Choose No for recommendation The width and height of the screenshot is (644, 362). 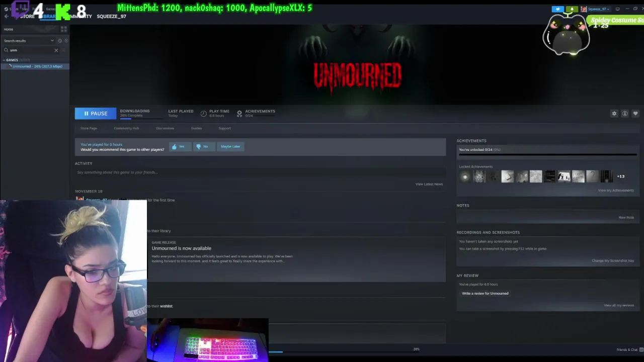point(203,146)
